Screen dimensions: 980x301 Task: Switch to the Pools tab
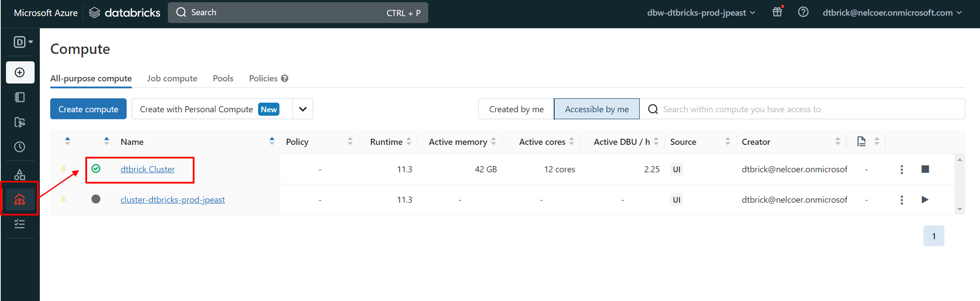223,78
